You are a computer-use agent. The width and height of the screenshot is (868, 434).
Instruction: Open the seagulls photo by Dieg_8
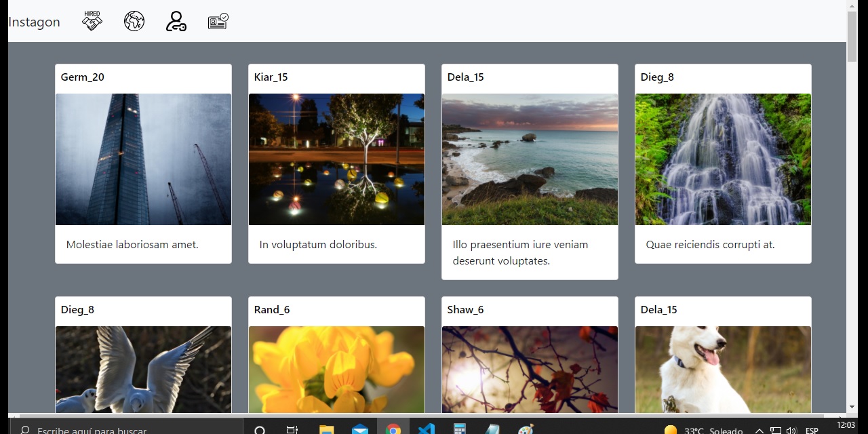click(x=143, y=370)
